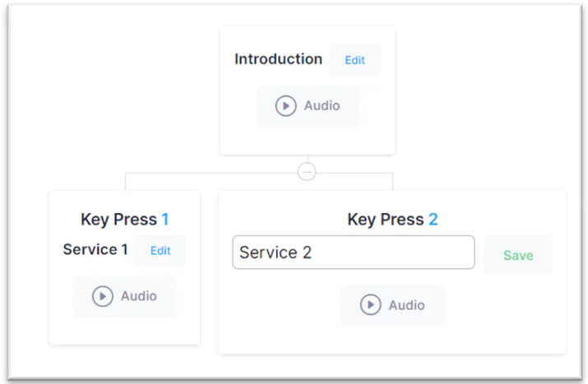Viewport: 588px width, 384px height.
Task: Edit the Introduction node
Action: (x=354, y=60)
